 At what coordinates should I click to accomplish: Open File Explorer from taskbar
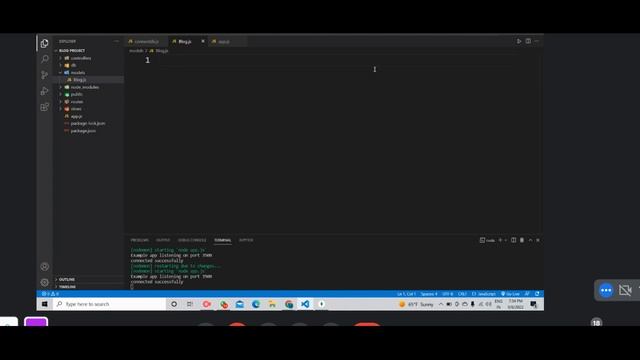tap(272, 304)
